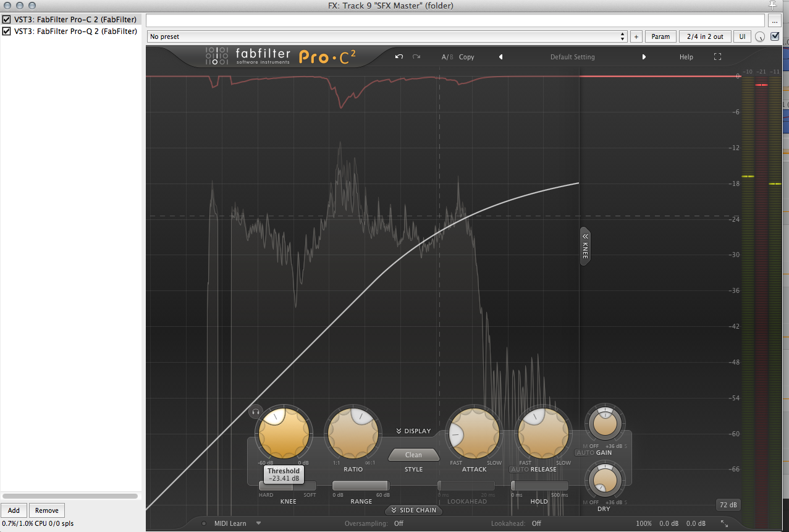
Task: Click the MIDI Learn indicator dot
Action: 204,523
